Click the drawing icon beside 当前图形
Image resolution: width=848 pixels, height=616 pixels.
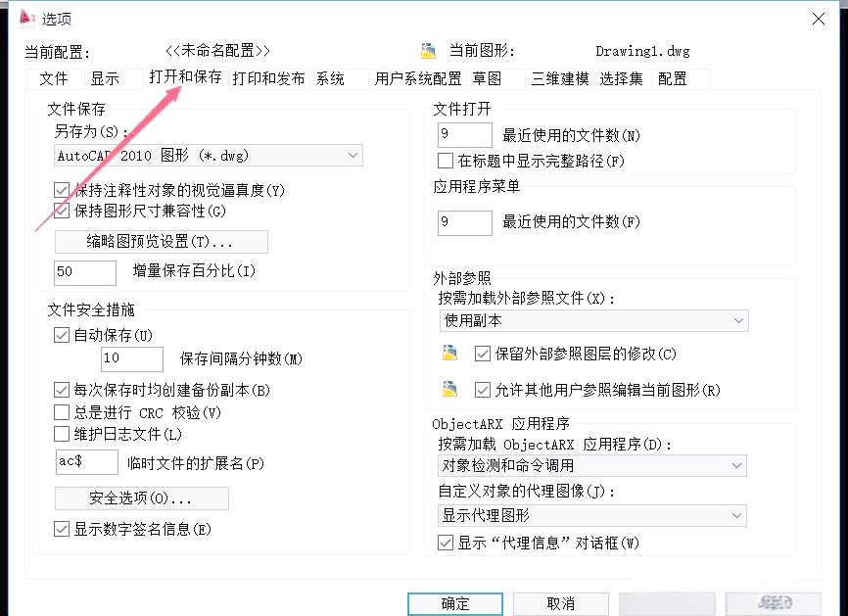[x=428, y=51]
